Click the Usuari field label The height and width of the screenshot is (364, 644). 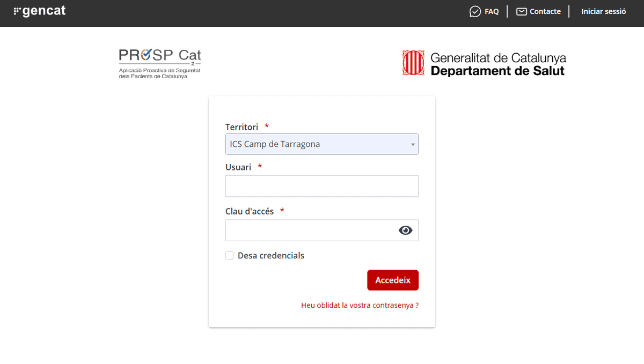point(238,167)
